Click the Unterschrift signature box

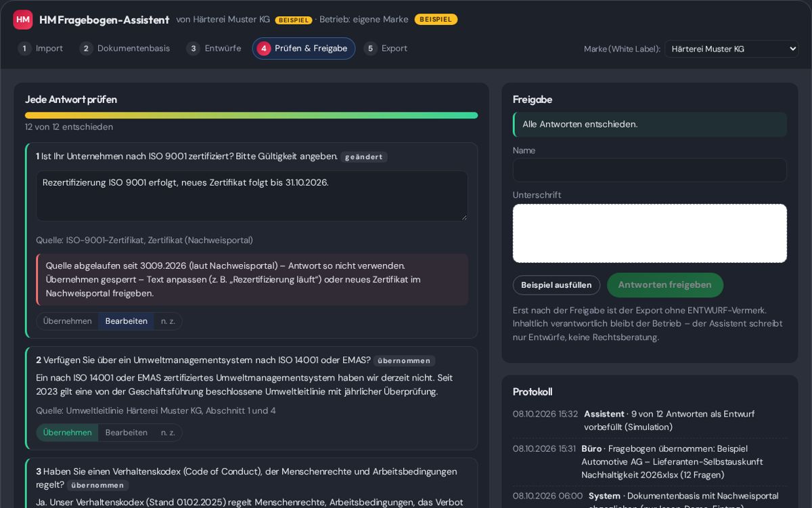[x=650, y=234]
